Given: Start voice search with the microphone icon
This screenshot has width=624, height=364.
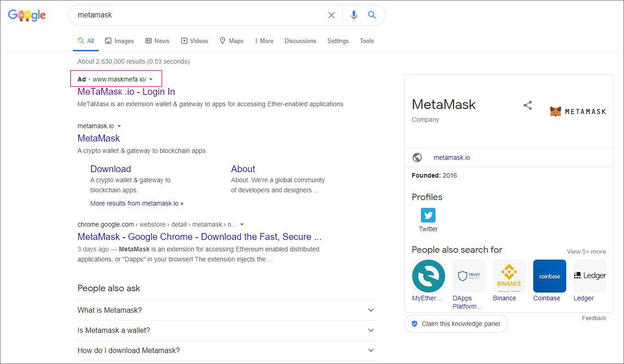Looking at the screenshot, I should tap(353, 15).
